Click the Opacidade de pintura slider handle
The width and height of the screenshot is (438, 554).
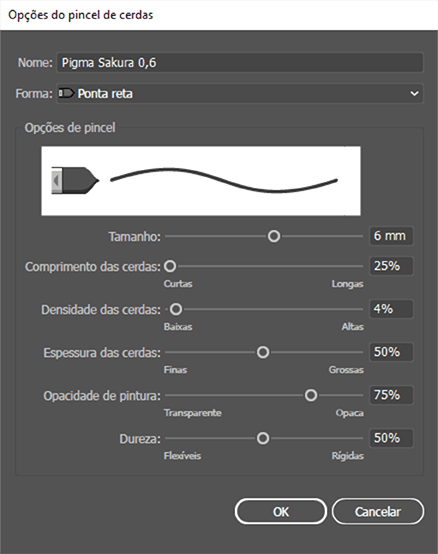point(311,395)
